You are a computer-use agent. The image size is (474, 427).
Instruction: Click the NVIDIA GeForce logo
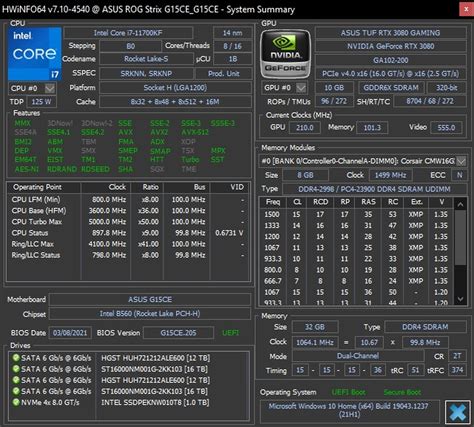pos(285,54)
